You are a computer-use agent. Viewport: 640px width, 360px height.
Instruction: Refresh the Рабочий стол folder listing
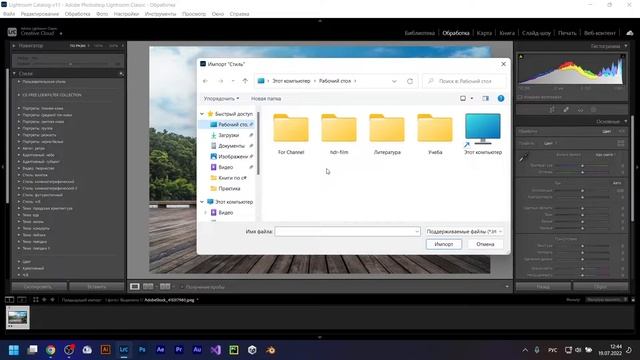tap(410, 81)
